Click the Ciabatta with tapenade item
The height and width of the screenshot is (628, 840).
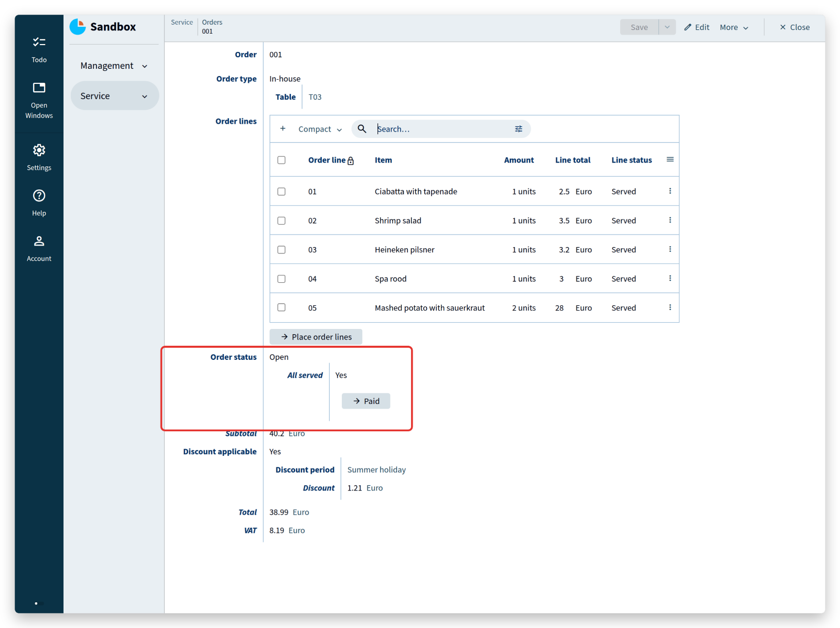[416, 191]
